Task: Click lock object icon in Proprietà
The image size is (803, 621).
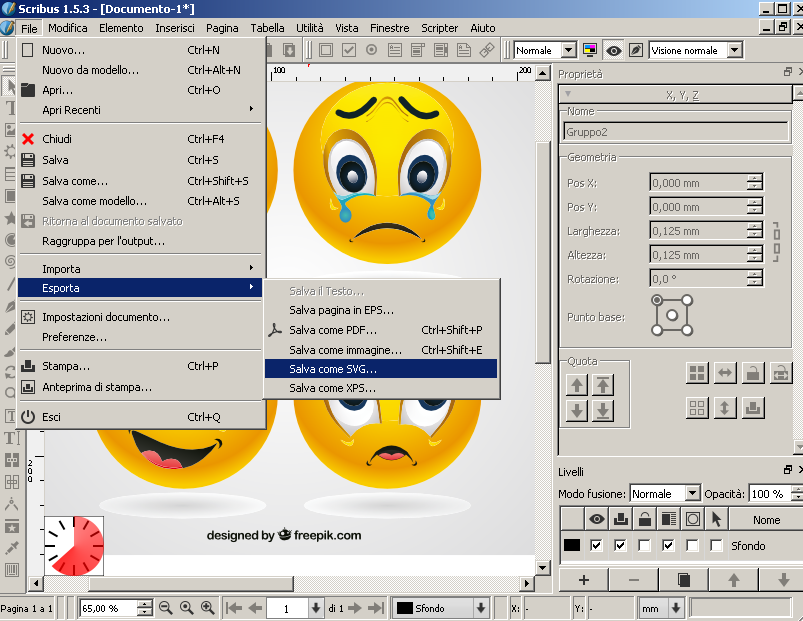Action: pyautogui.click(x=753, y=373)
